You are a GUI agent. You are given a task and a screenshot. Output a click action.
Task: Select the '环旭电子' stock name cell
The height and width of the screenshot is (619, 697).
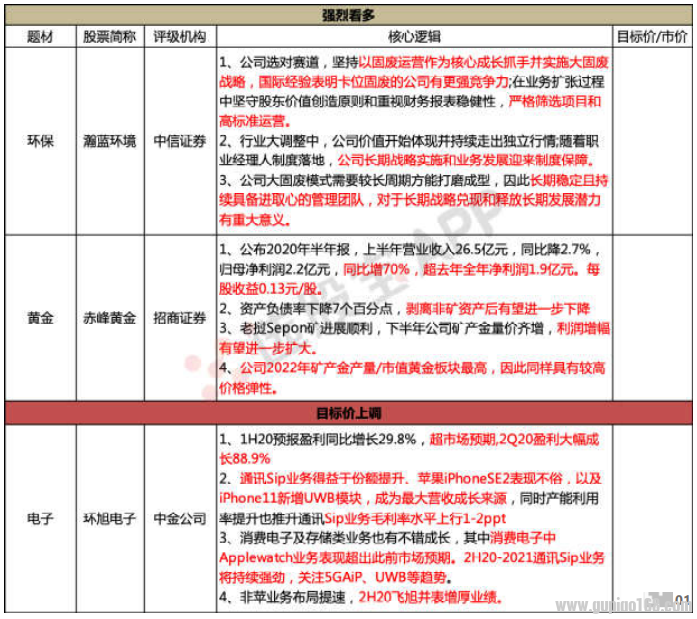(x=110, y=519)
